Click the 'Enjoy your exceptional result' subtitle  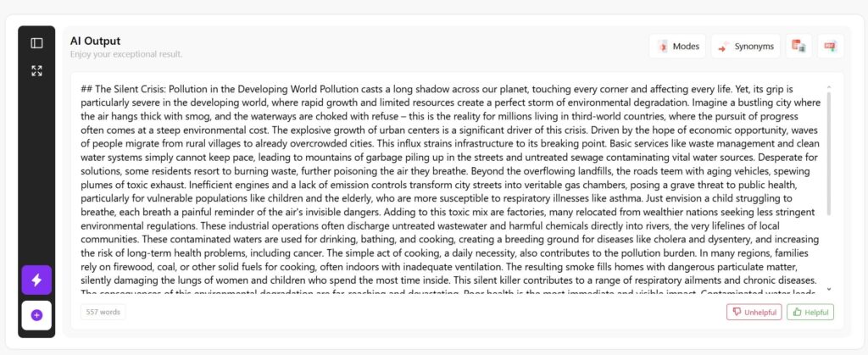pyautogui.click(x=126, y=54)
